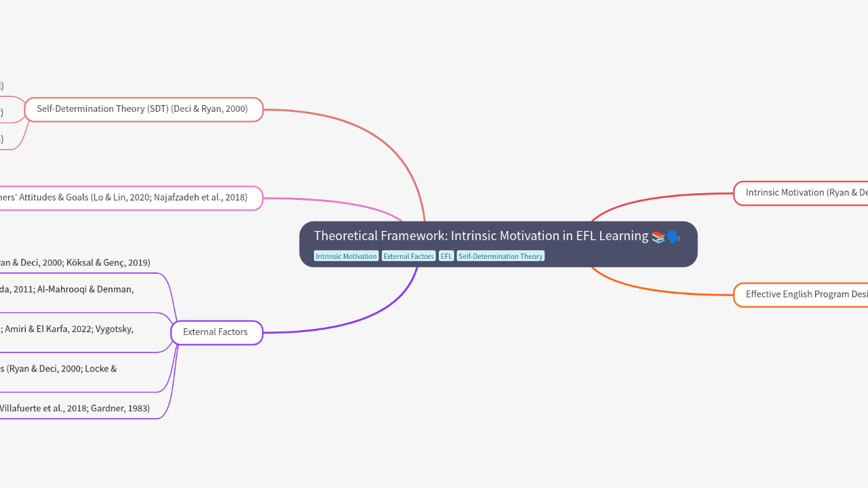Select the Effective English Program Design node

[x=801, y=295]
